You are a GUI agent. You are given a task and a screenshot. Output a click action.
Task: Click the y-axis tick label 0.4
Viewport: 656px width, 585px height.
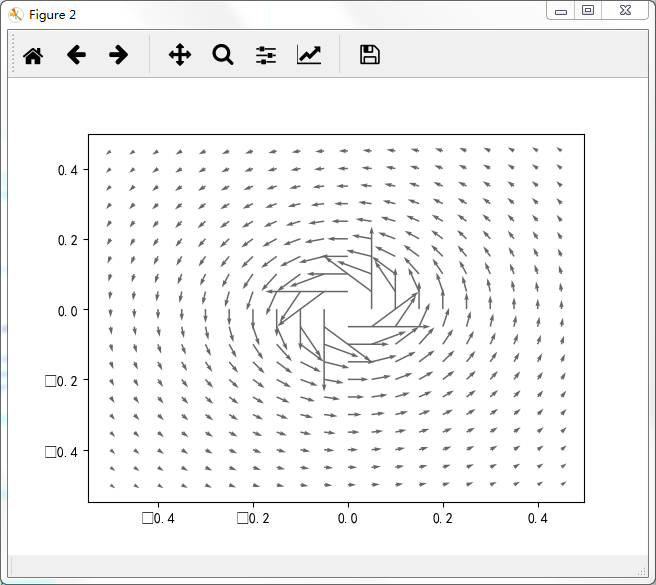(68, 170)
